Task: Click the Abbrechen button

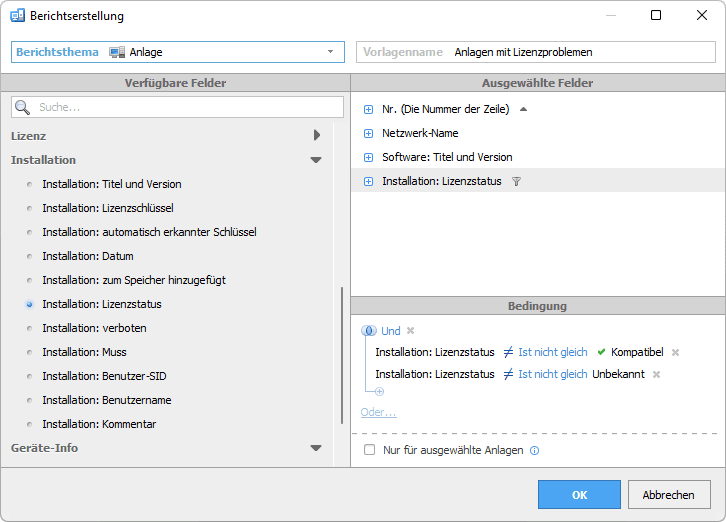Action: click(668, 494)
